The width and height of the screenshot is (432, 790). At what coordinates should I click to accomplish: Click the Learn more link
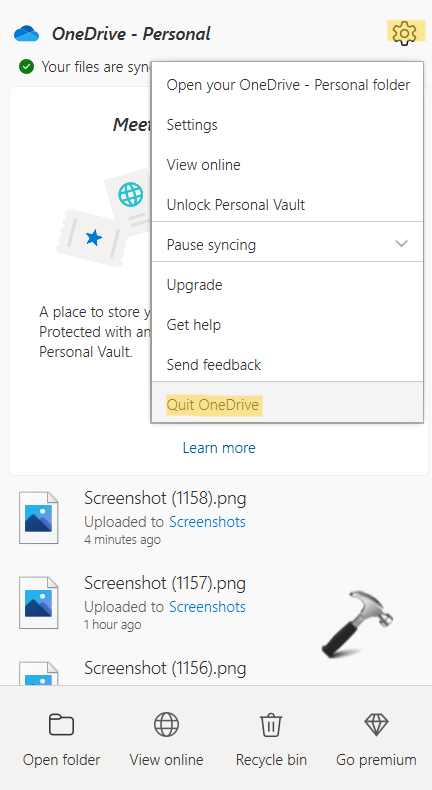(219, 448)
